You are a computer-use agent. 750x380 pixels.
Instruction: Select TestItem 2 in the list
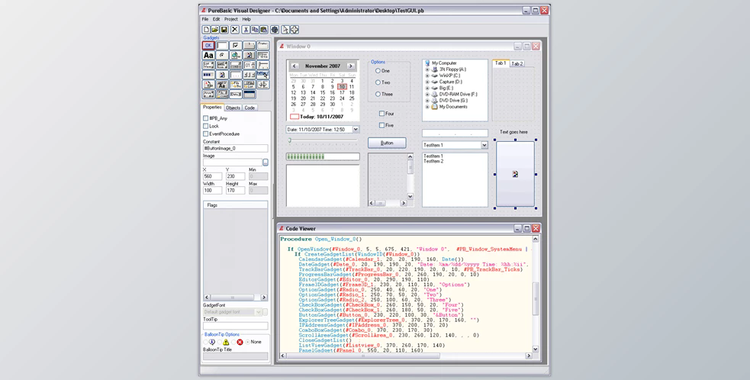tap(433, 161)
